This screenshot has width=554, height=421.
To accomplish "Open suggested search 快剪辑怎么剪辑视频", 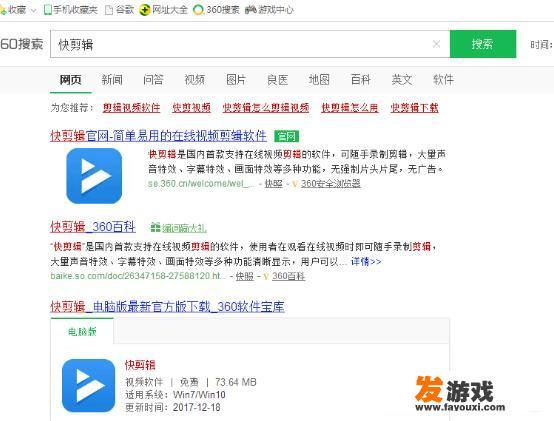I will [x=266, y=107].
